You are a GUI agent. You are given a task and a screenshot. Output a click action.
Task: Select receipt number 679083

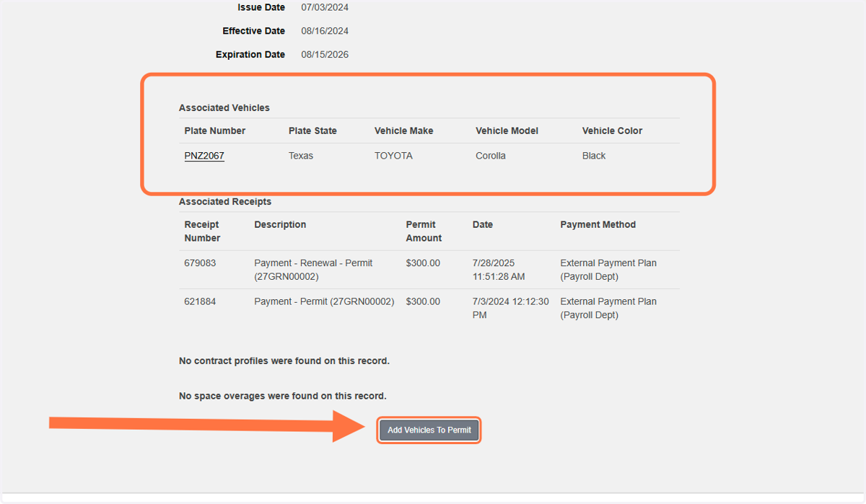pyautogui.click(x=200, y=263)
